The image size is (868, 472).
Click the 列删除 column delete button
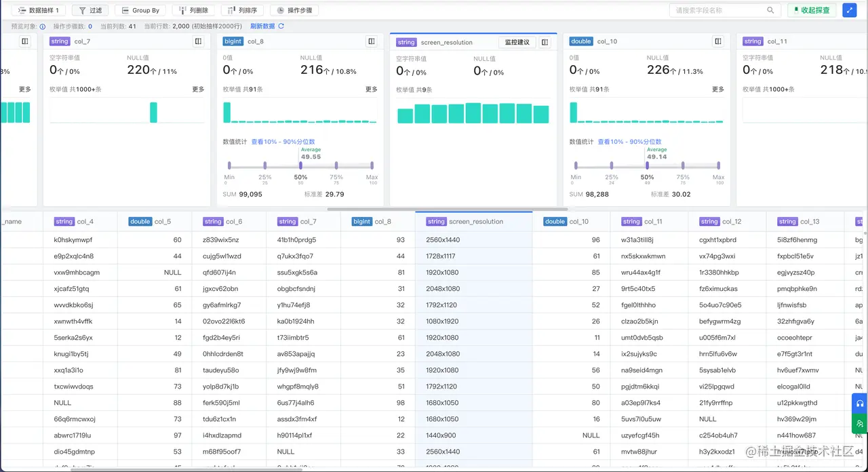193,10
